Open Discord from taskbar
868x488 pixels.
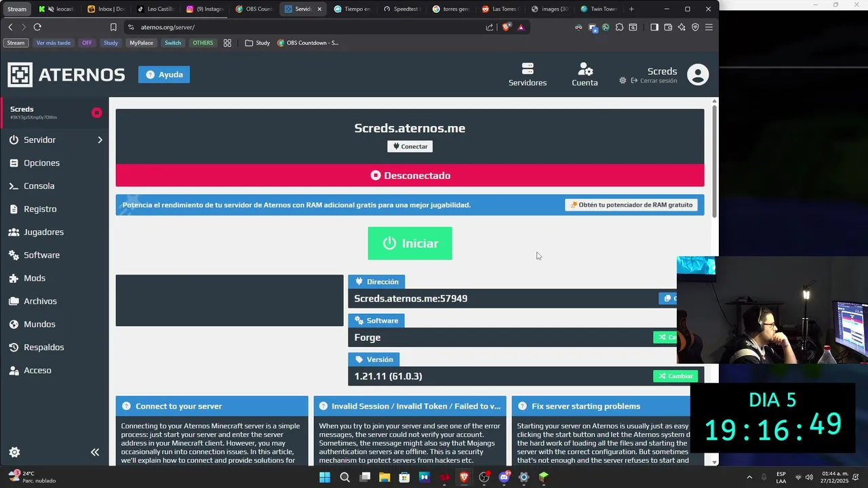504,477
